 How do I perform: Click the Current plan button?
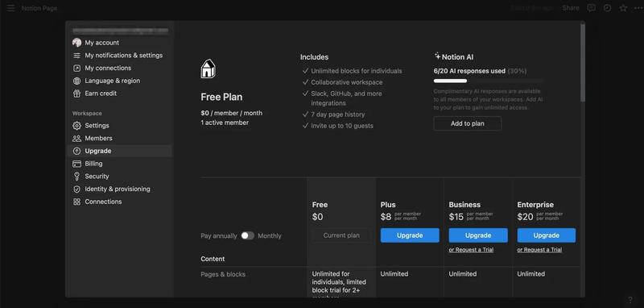tap(341, 235)
